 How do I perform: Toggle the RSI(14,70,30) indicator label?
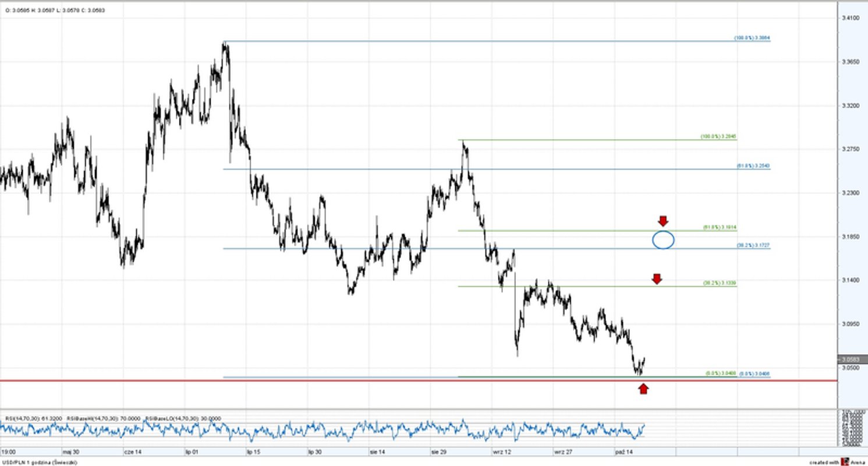[x=35, y=418]
